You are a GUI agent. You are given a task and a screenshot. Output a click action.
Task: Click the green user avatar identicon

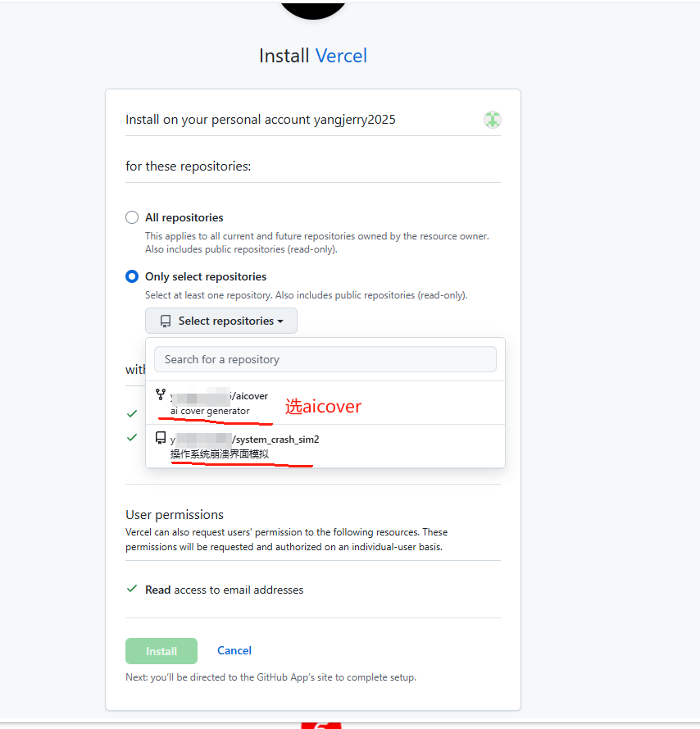point(492,120)
